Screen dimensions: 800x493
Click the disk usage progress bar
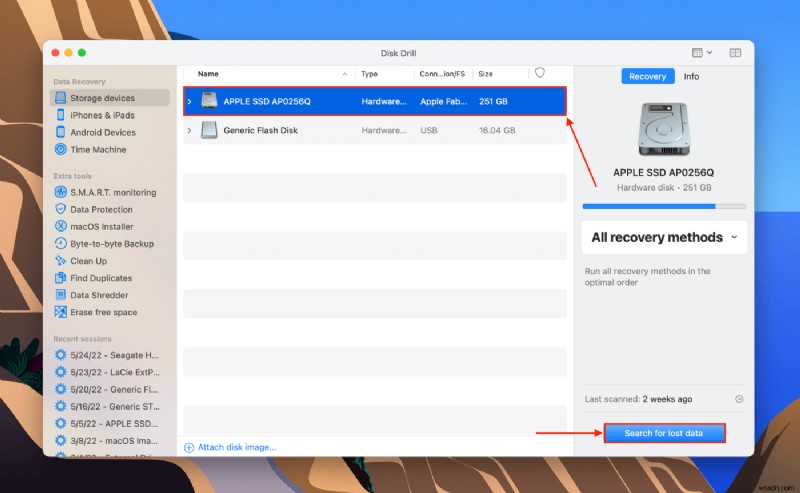[664, 206]
